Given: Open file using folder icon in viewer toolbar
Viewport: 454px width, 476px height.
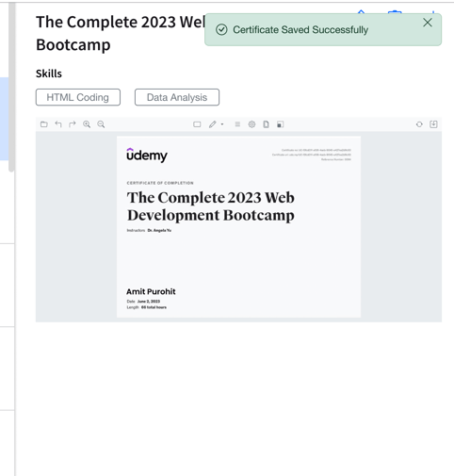Looking at the screenshot, I should 44,124.
